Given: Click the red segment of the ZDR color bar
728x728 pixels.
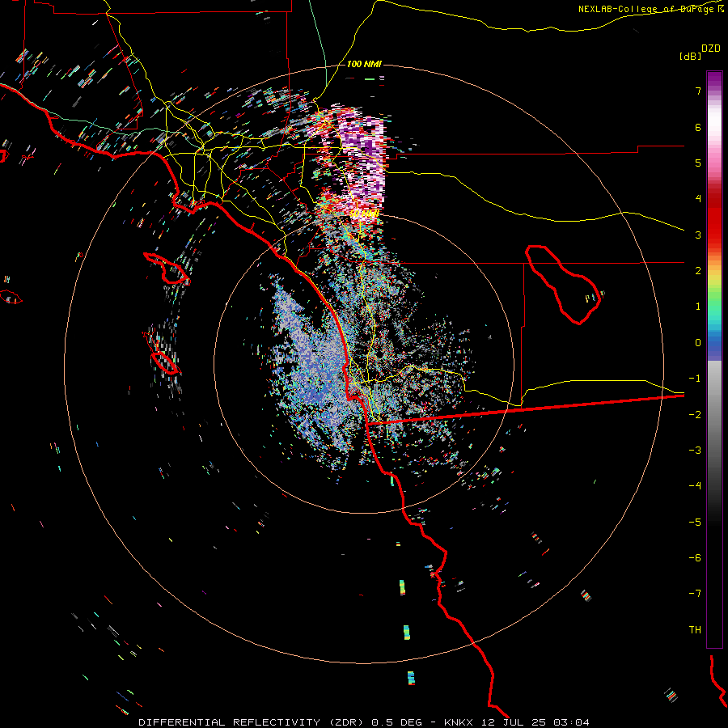Looking at the screenshot, I should [714, 216].
